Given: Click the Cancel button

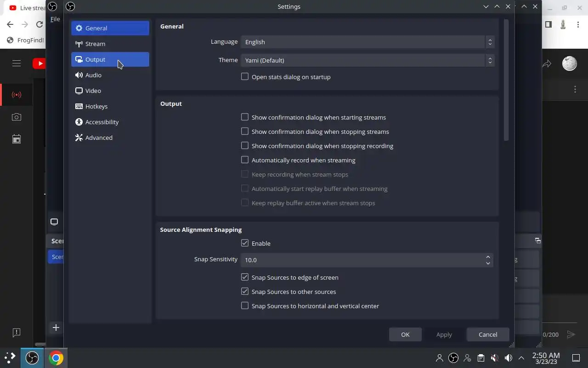Looking at the screenshot, I should 488,334.
